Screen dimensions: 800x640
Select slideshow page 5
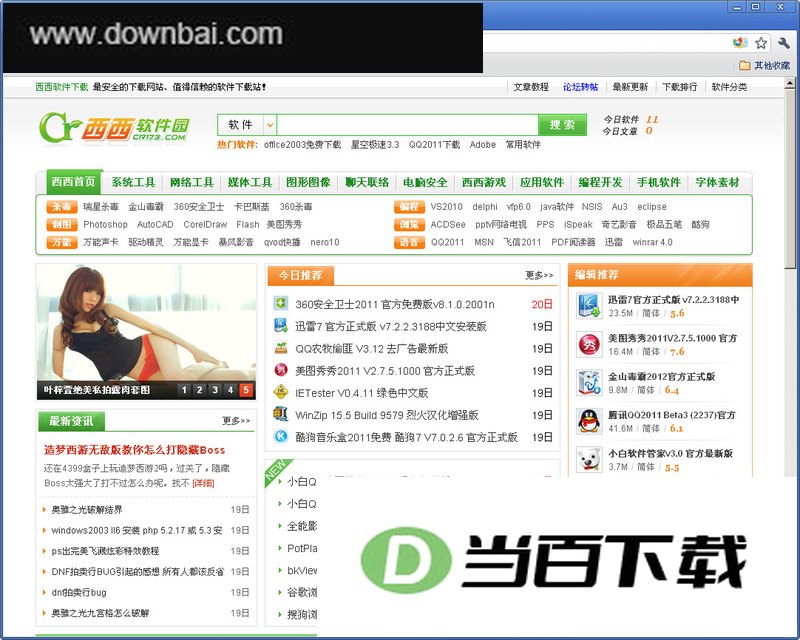(246, 390)
